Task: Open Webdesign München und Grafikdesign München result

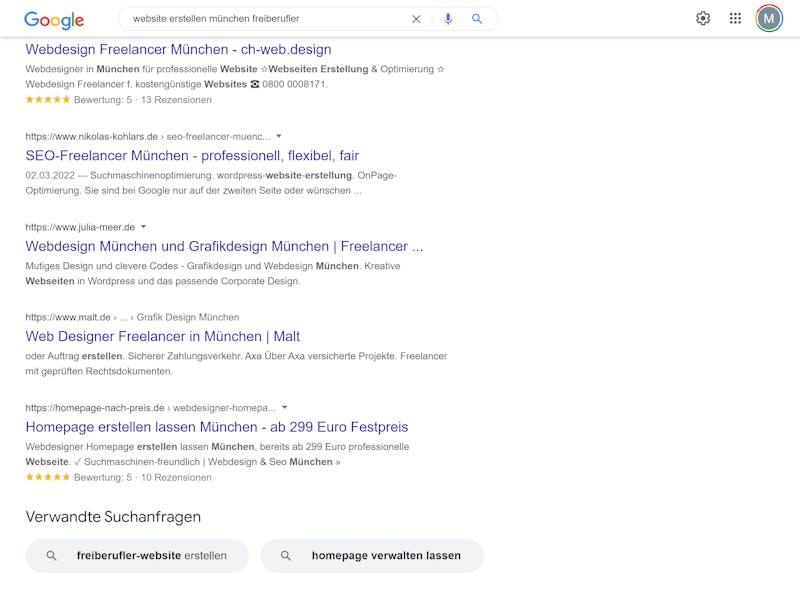Action: tap(224, 246)
